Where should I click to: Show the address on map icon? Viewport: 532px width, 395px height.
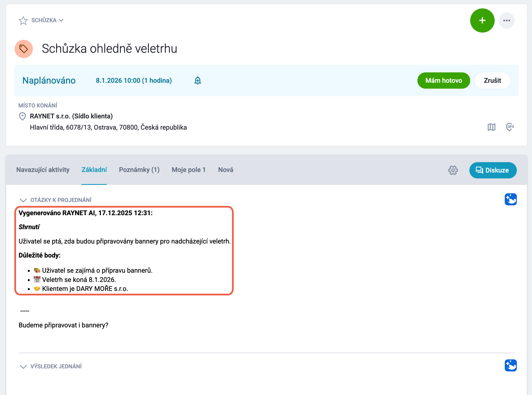click(x=492, y=127)
